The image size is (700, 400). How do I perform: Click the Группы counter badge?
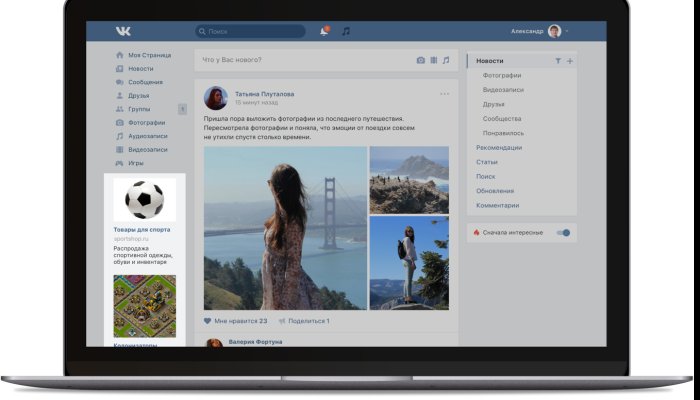[182, 109]
